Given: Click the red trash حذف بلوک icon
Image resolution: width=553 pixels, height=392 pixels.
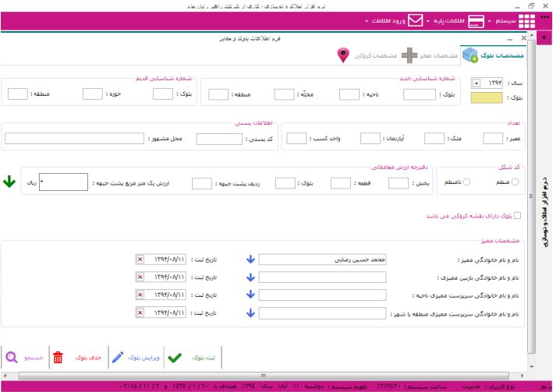Looking at the screenshot, I should click(58, 358).
